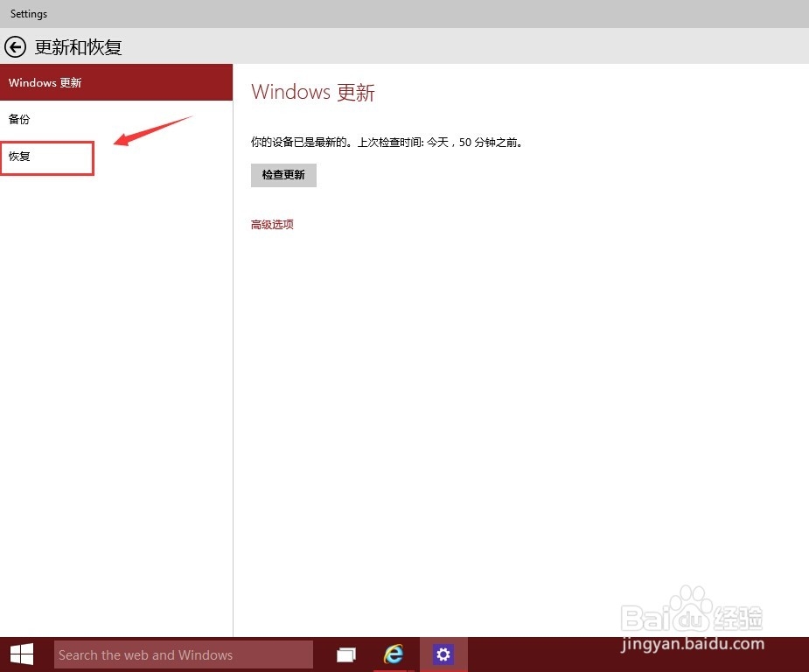The image size is (809, 672).
Task: Open the 恢复 section
Action: pos(116,157)
